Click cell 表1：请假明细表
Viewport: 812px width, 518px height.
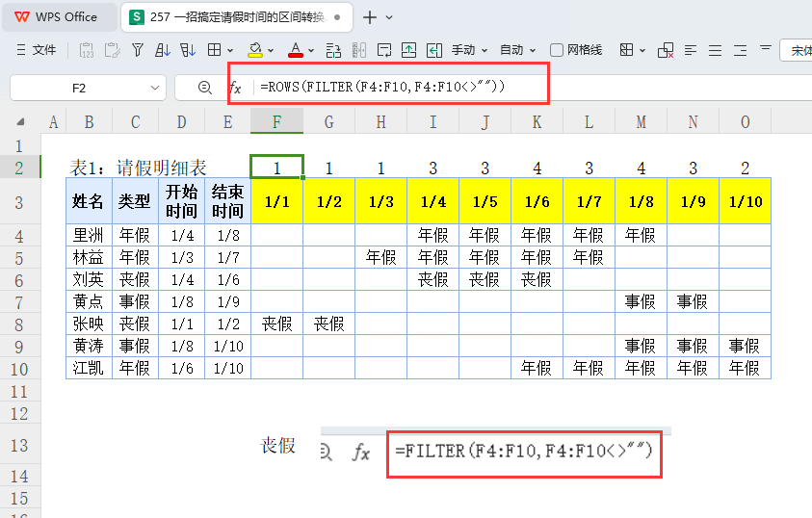pos(139,168)
